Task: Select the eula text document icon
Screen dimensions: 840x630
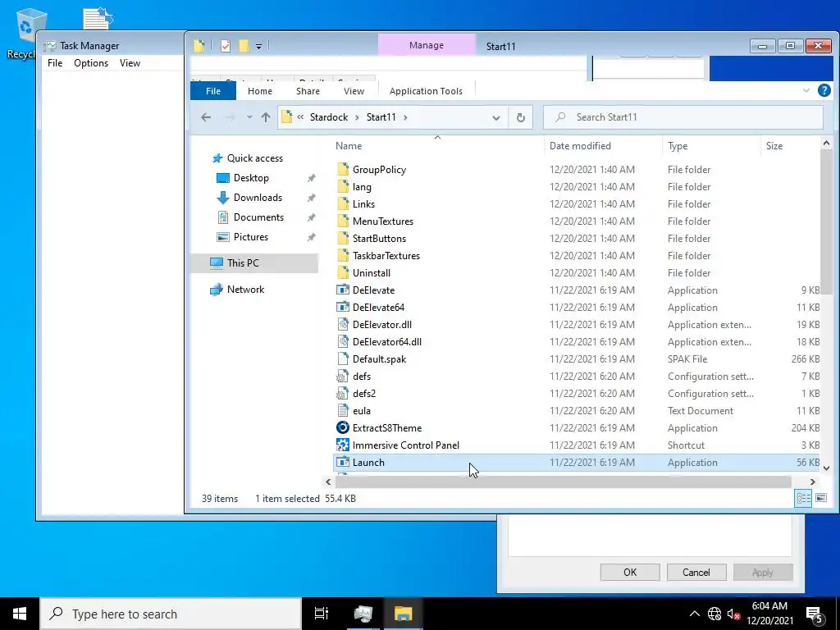Action: click(343, 410)
